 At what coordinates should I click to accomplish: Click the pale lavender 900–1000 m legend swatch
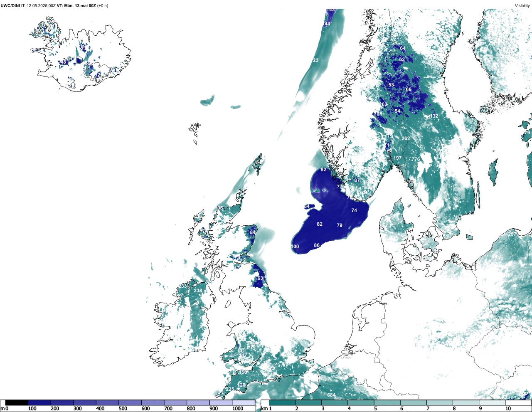click(220, 402)
